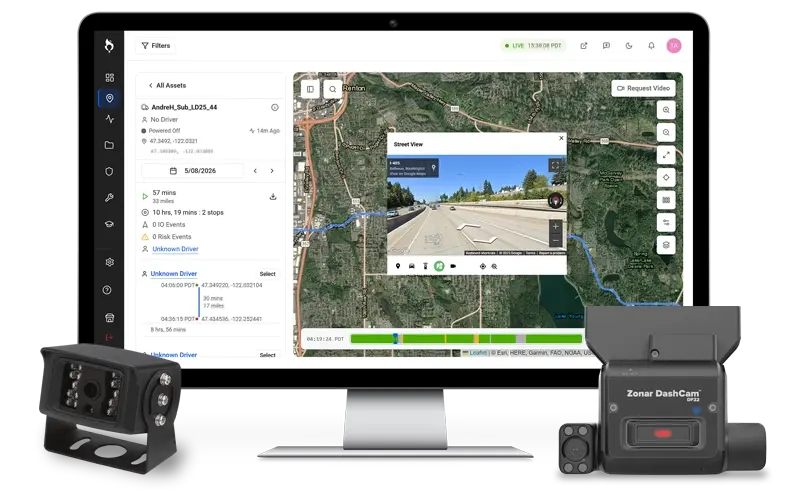Open the map layers button
The width and height of the screenshot is (800, 500).
[x=666, y=245]
